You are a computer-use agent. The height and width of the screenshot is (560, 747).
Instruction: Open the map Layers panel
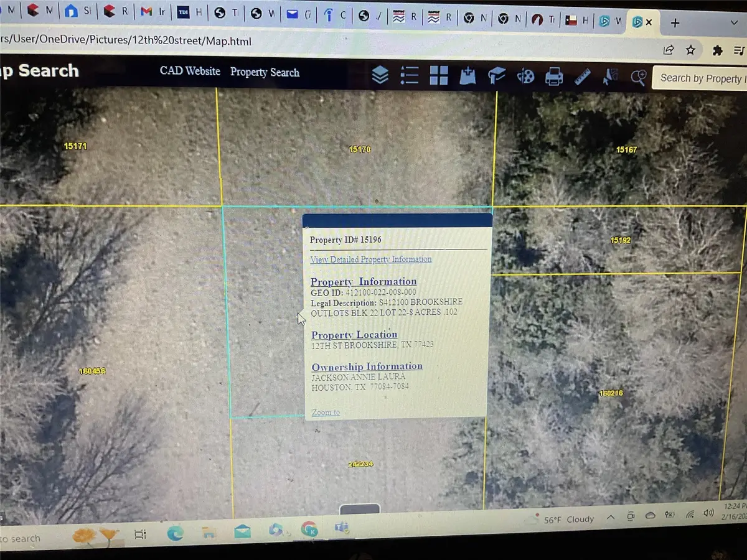pyautogui.click(x=380, y=75)
